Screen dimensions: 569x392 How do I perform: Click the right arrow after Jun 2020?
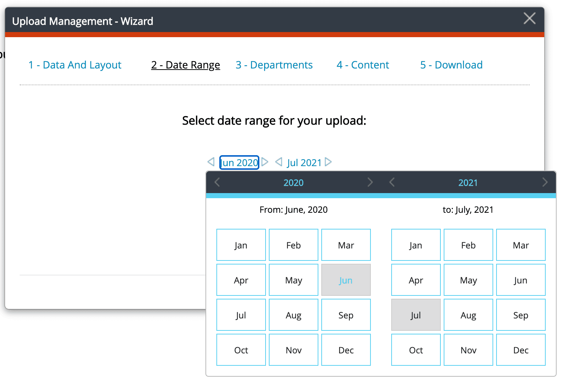pyautogui.click(x=265, y=162)
